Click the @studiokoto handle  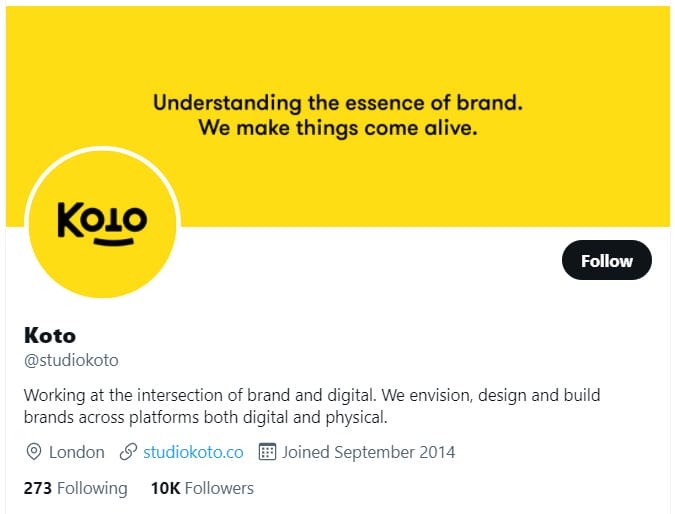pos(71,360)
